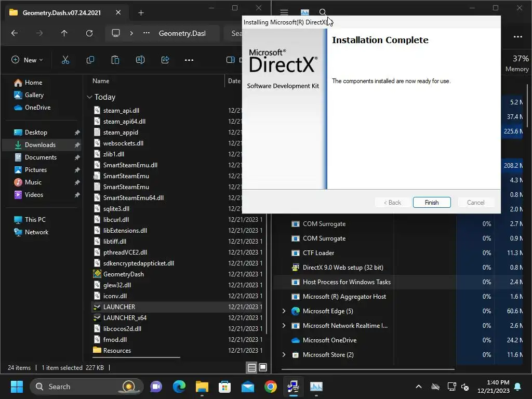Open the notification bell in taskbar
This screenshot has width=532, height=399.
(518, 387)
